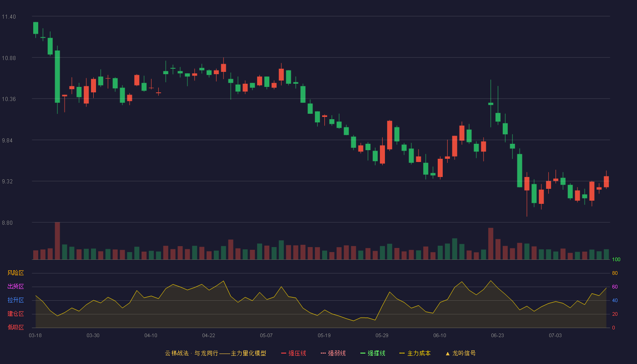Click the blue 40 indicator axis value
This screenshot has height=364, width=637.
615,300
